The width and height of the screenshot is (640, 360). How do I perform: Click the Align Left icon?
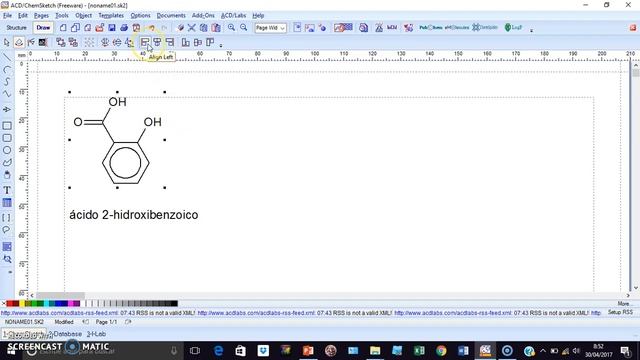[144, 42]
